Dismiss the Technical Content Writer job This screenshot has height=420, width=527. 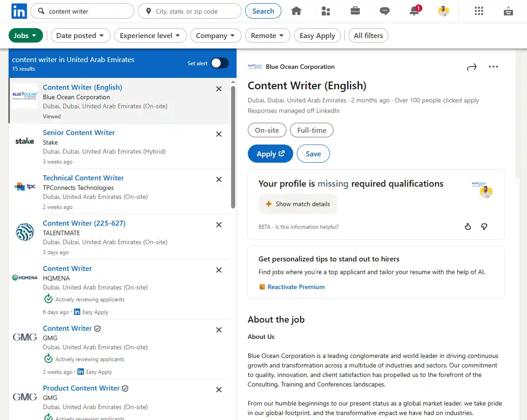click(219, 179)
